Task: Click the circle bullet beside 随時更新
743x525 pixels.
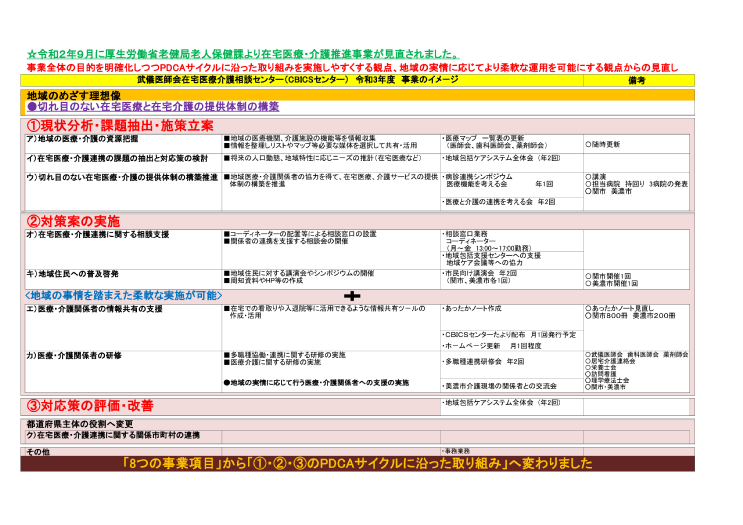Action: [x=588, y=144]
